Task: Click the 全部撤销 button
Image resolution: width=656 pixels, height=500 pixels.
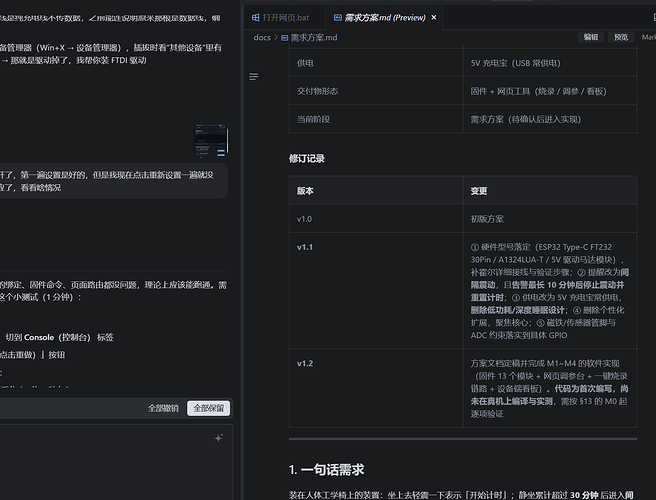Action: pyautogui.click(x=163, y=408)
